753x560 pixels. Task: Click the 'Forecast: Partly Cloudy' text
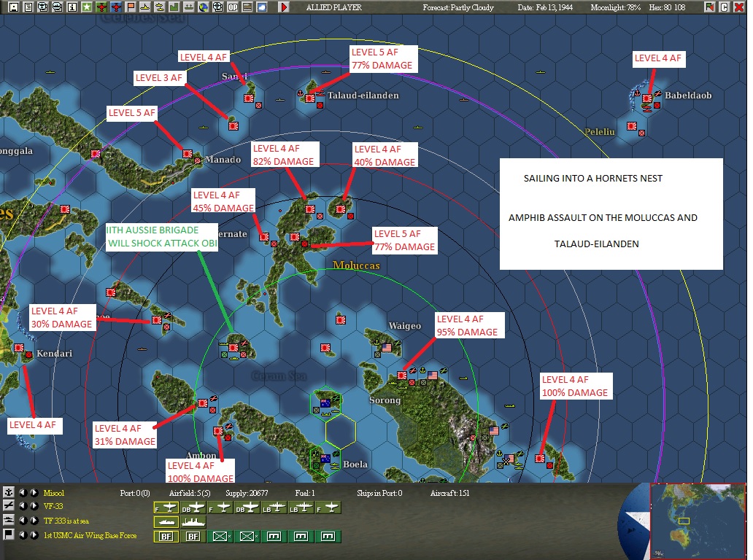click(458, 7)
